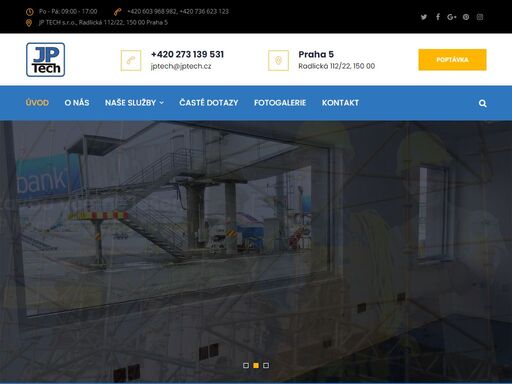This screenshot has width=512, height=384.
Task: Click the hero slider image
Action: pos(256,251)
